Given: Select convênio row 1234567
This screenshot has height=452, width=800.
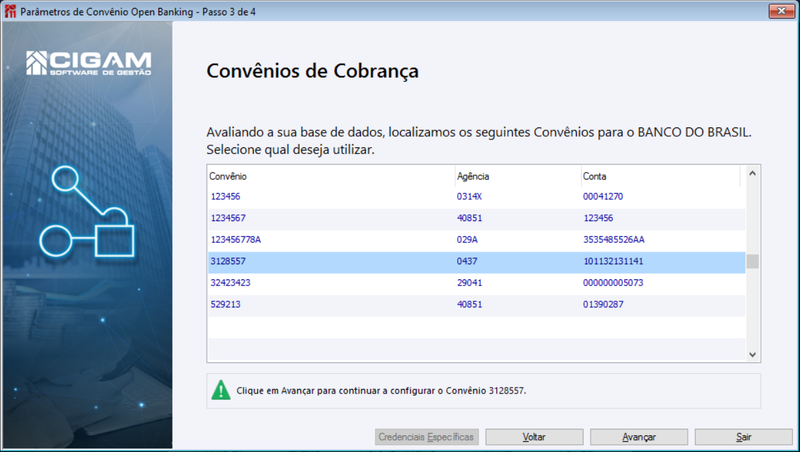Looking at the screenshot, I should click(477, 218).
